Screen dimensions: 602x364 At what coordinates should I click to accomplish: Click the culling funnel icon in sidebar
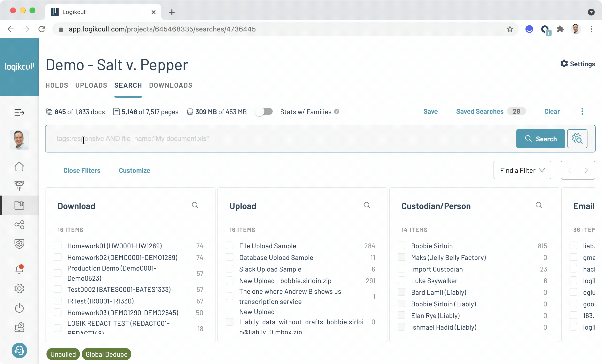click(19, 186)
